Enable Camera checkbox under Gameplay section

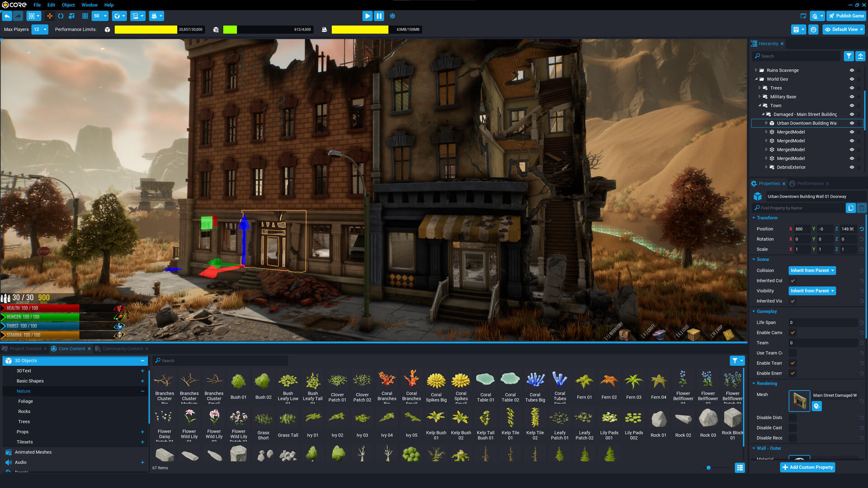point(793,333)
